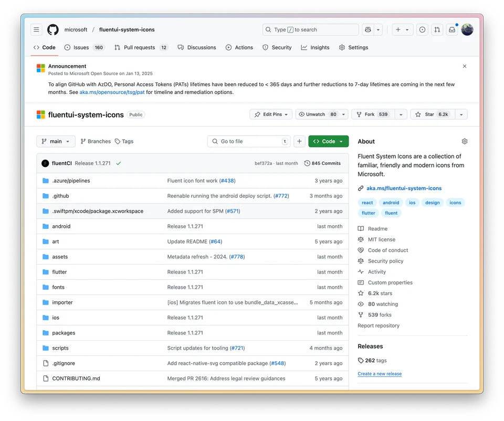Click the react topic tag
Screen dimensions: 504x421
coord(367,203)
